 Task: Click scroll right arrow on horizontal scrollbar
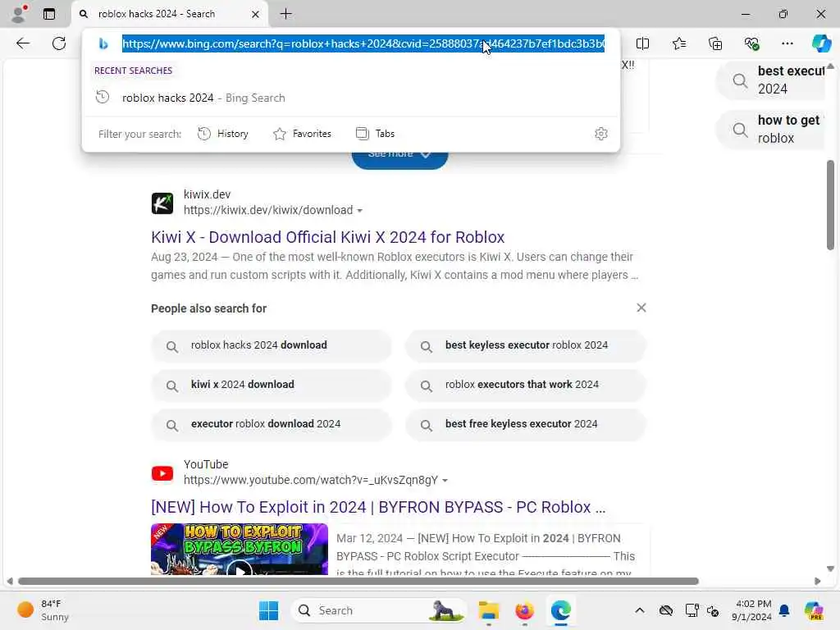coord(817,582)
